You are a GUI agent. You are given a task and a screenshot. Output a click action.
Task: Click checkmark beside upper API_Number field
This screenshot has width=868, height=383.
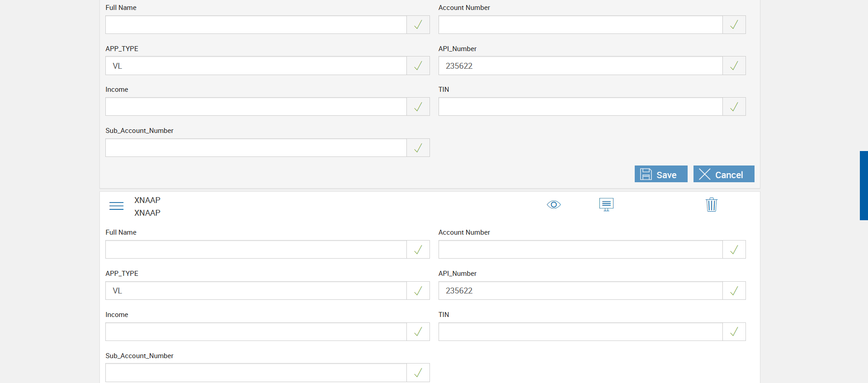tap(734, 66)
